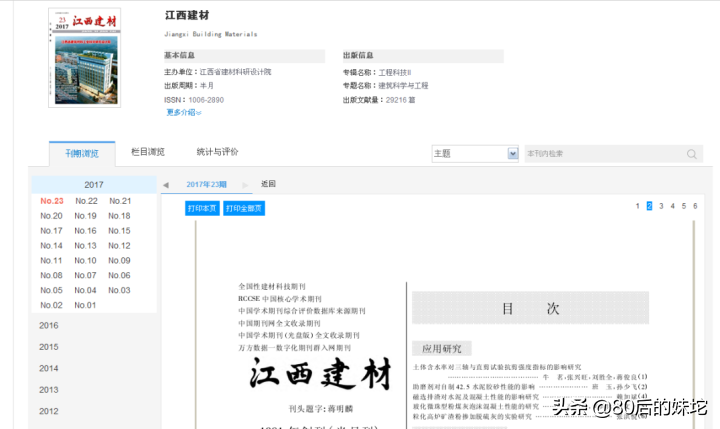The width and height of the screenshot is (720, 429).
Task: Select issue No.18
Action: tap(119, 215)
